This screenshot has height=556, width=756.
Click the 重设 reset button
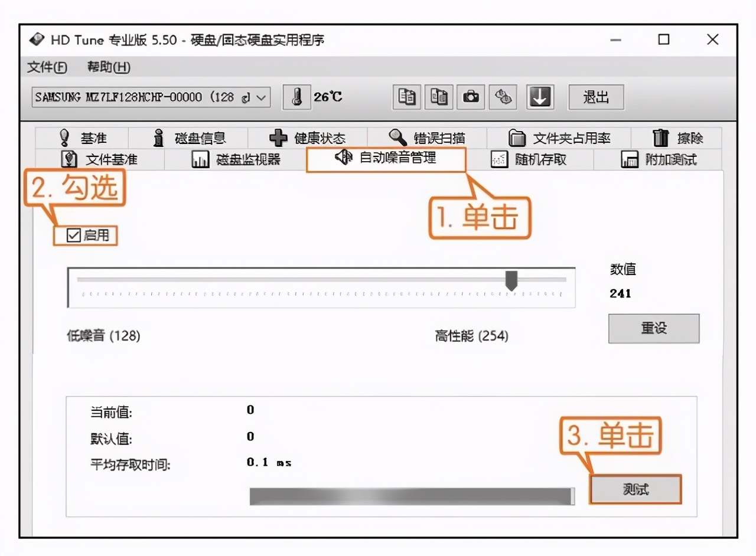654,328
